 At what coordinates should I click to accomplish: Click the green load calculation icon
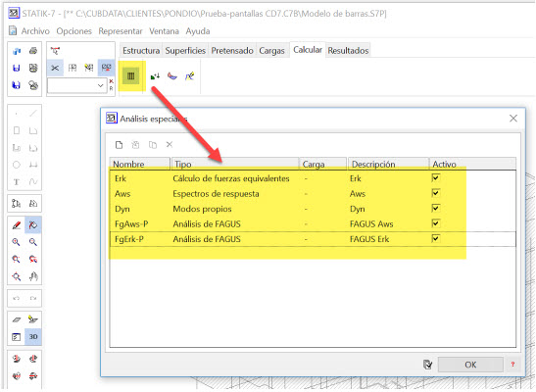coord(155,75)
